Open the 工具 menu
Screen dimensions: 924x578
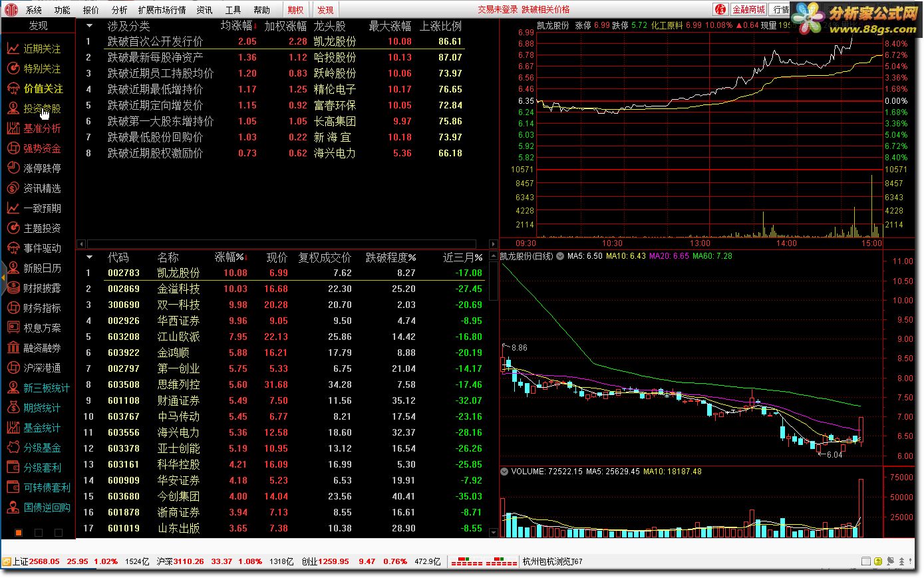[x=233, y=10]
